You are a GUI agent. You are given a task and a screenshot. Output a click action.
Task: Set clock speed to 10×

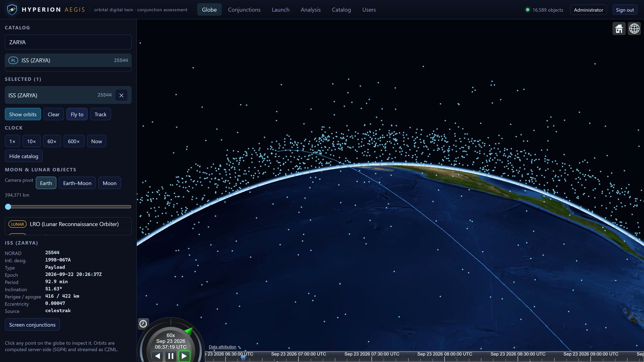[x=31, y=141]
